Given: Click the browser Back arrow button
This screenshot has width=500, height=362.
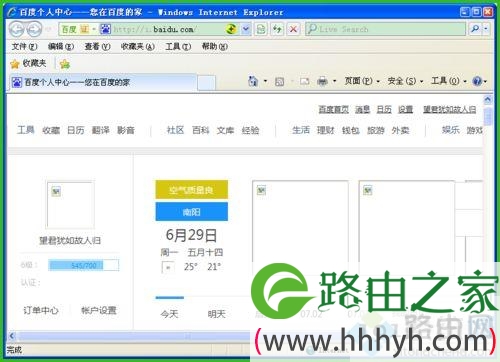Looking at the screenshot, I should click(16, 30).
